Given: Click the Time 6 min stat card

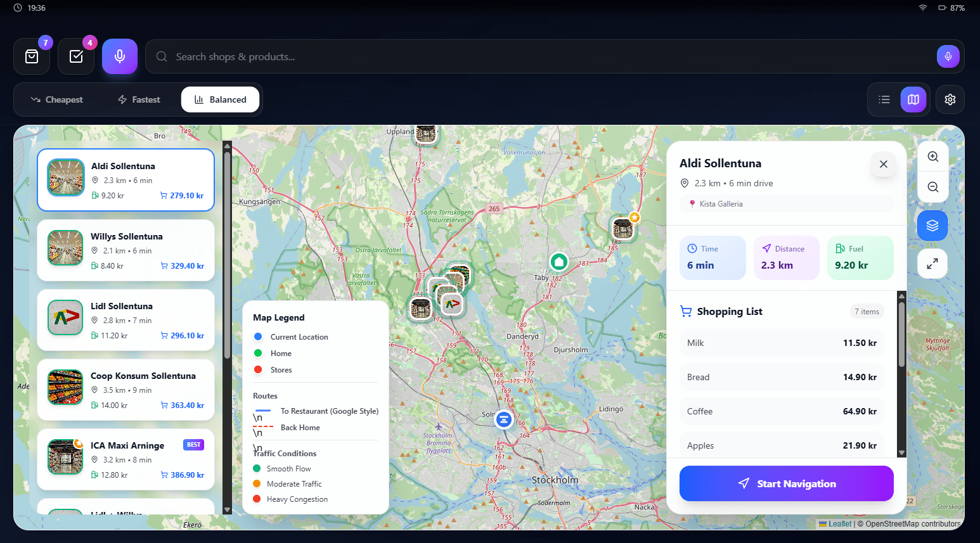Looking at the screenshot, I should coord(712,258).
